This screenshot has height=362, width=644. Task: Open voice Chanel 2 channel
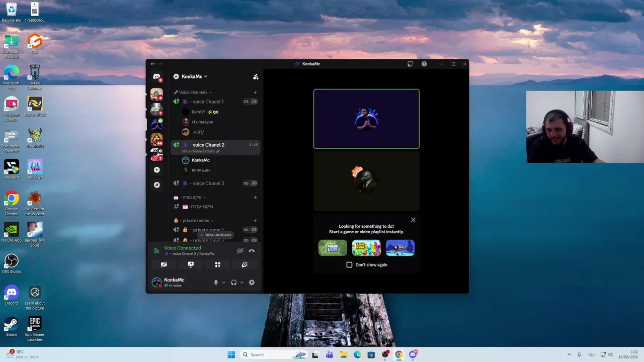pyautogui.click(x=215, y=145)
